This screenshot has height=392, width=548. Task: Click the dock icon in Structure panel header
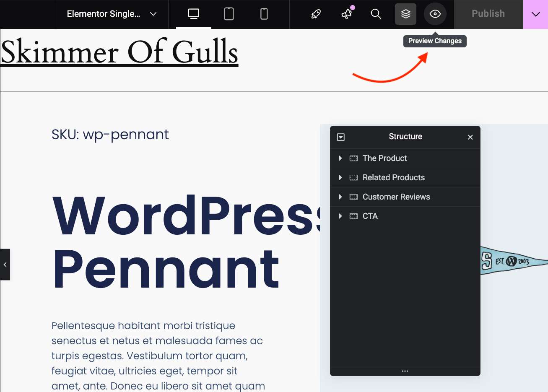341,137
